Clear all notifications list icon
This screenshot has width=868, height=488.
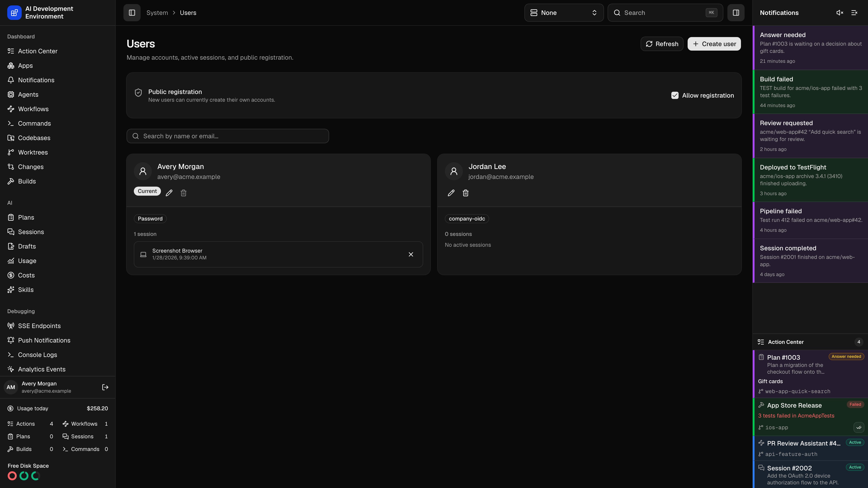point(854,13)
